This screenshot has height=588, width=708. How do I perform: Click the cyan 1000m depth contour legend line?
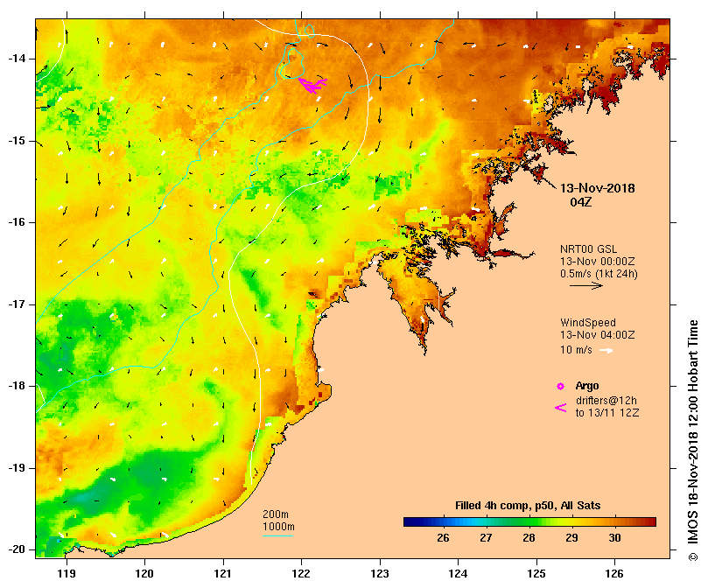(x=277, y=536)
